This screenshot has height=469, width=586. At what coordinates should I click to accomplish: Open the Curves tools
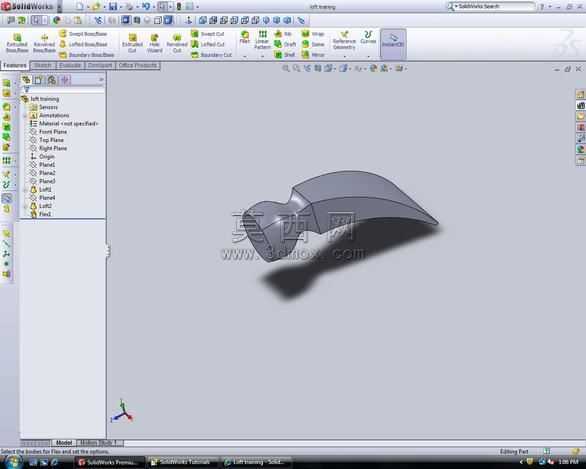[x=368, y=37]
